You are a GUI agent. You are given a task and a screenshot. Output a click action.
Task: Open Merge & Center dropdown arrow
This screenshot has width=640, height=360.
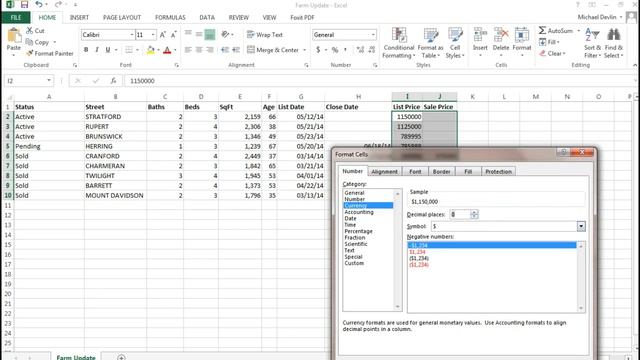(304, 50)
